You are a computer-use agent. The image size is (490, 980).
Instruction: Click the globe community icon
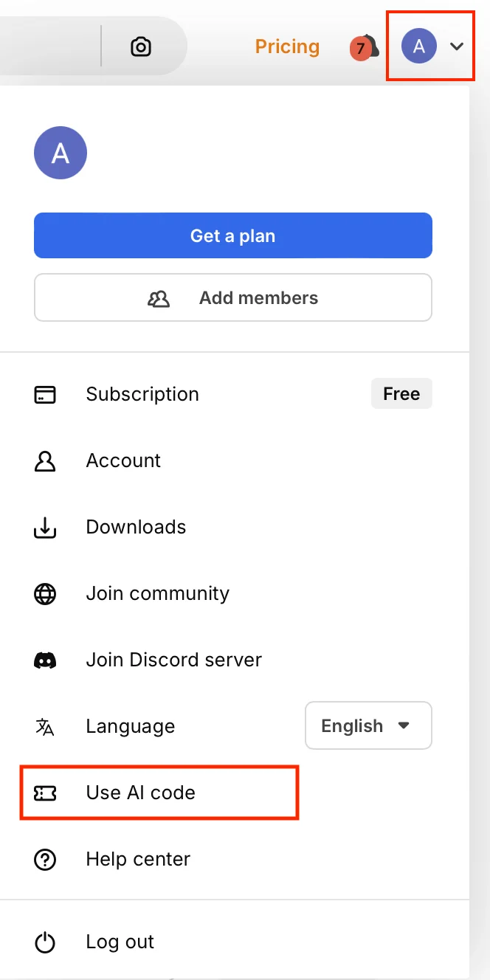(45, 594)
